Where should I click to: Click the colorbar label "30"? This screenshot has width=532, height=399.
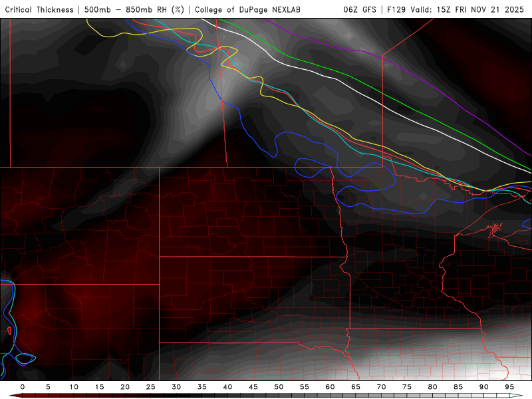tap(176, 387)
